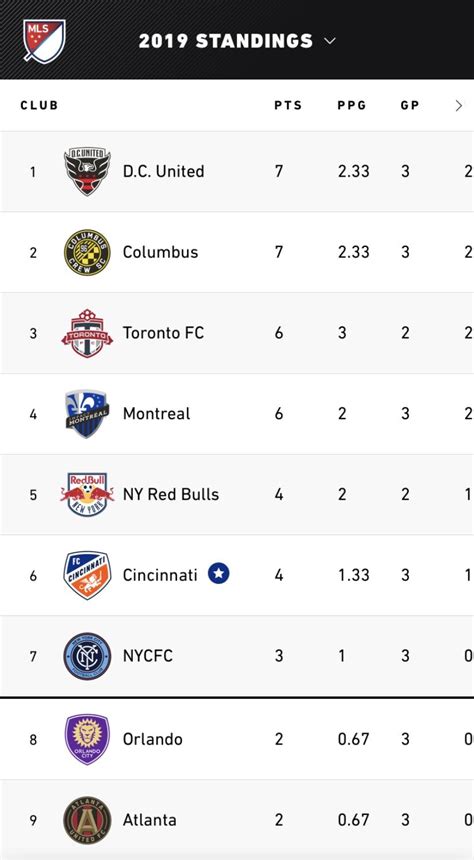Image resolution: width=474 pixels, height=860 pixels.
Task: Select the New York Red Bulls logo
Action: (87, 494)
